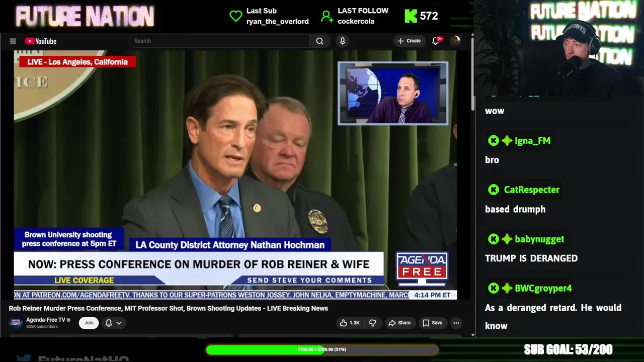The width and height of the screenshot is (644, 362).
Task: Click username Igna_FM in chat
Action: coord(532,141)
